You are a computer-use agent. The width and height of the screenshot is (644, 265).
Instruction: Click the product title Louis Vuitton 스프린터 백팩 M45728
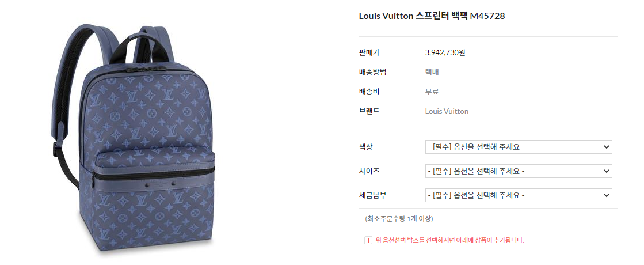click(432, 16)
